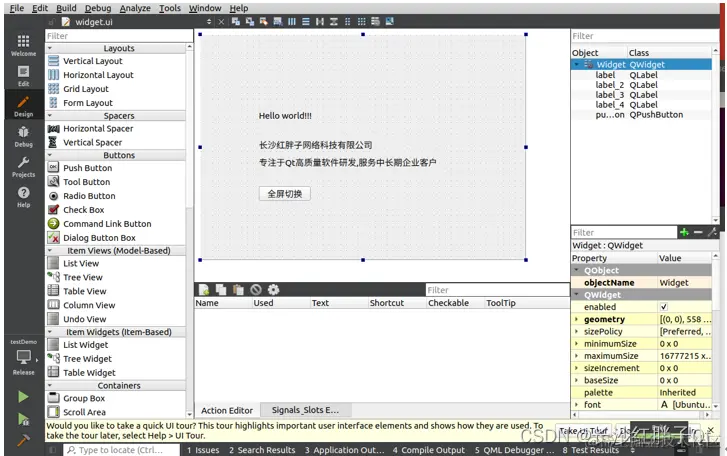Add a dynamic property with the green plus
727x456 pixels.
point(684,232)
